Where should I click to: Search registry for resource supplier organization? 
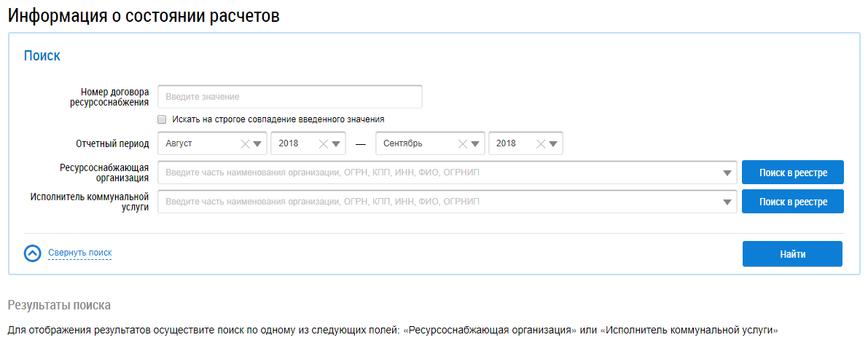pos(792,173)
